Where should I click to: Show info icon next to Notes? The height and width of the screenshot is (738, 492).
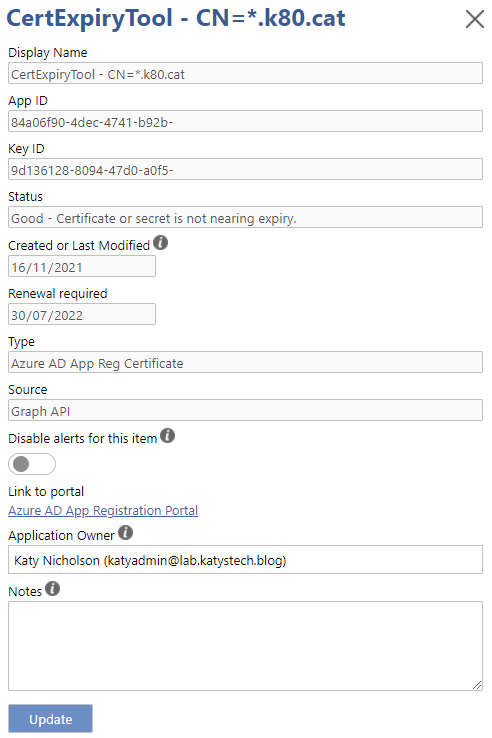click(x=53, y=588)
